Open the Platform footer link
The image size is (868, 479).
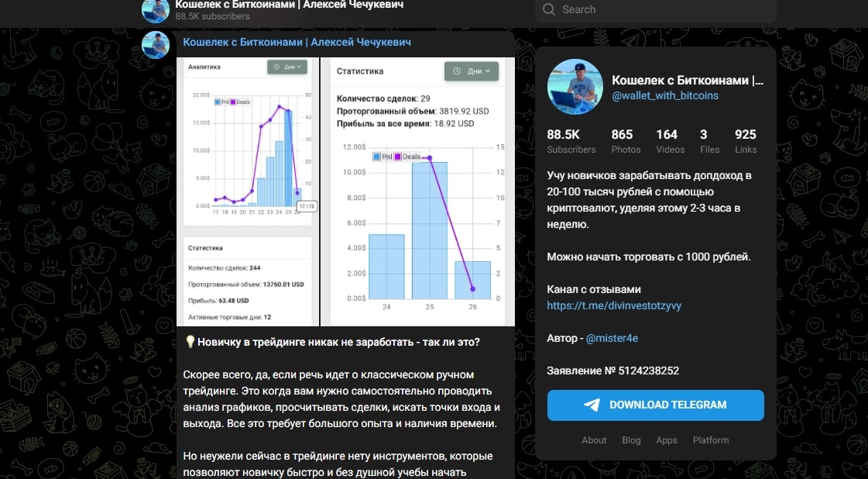click(711, 440)
